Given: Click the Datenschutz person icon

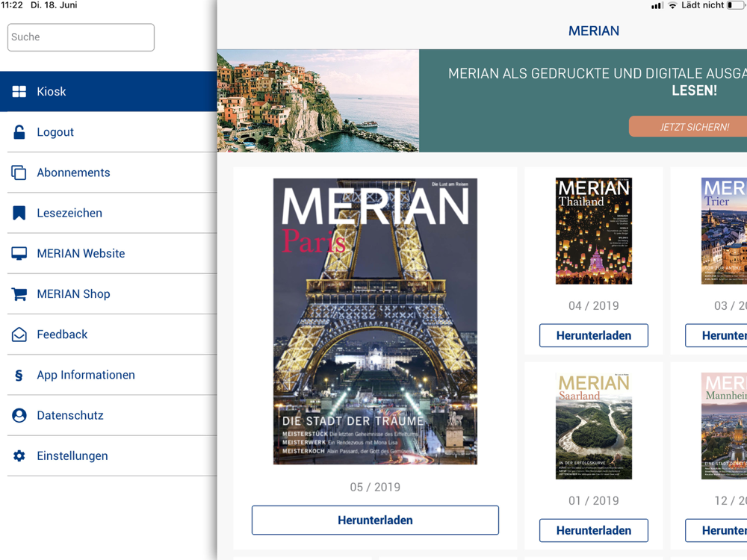Looking at the screenshot, I should click(19, 415).
